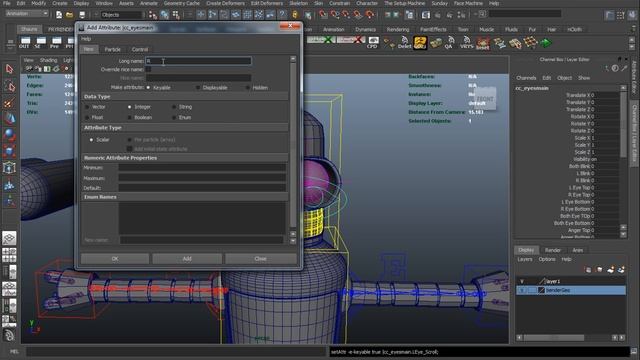This screenshot has height=360, width=640.
Task: Open the Help menu of Add Attribute dialog
Action: coord(86,39)
